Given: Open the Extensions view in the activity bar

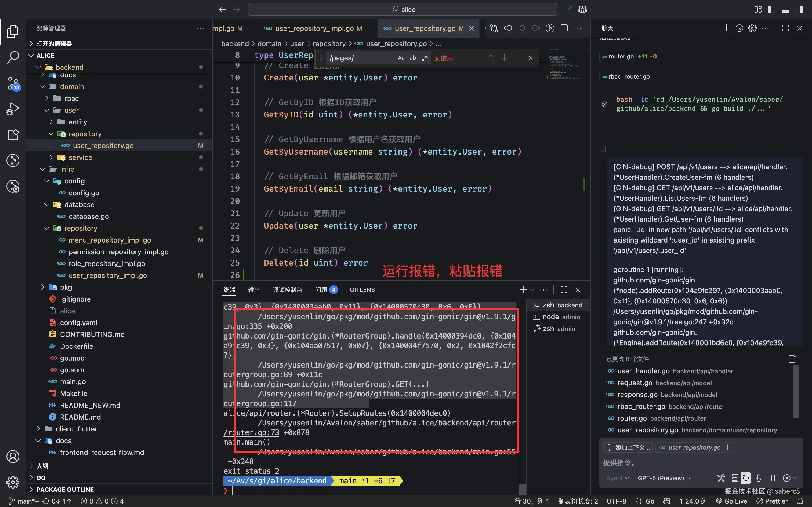Looking at the screenshot, I should (13, 135).
